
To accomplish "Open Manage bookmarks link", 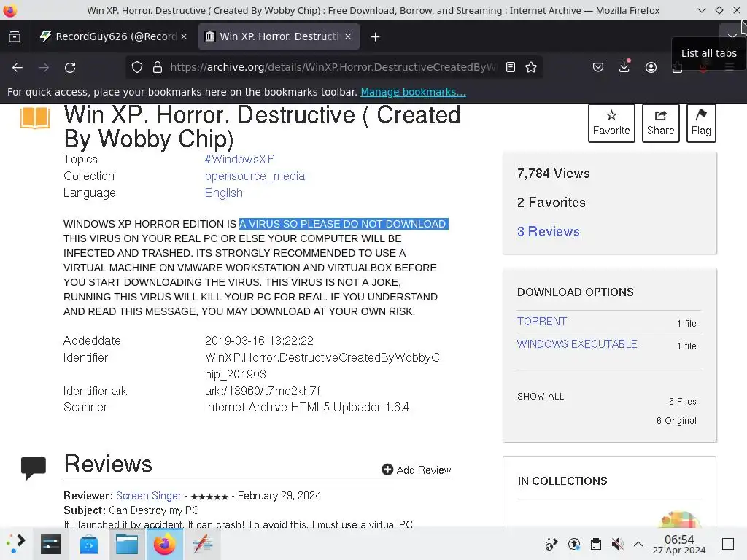I will [x=413, y=92].
